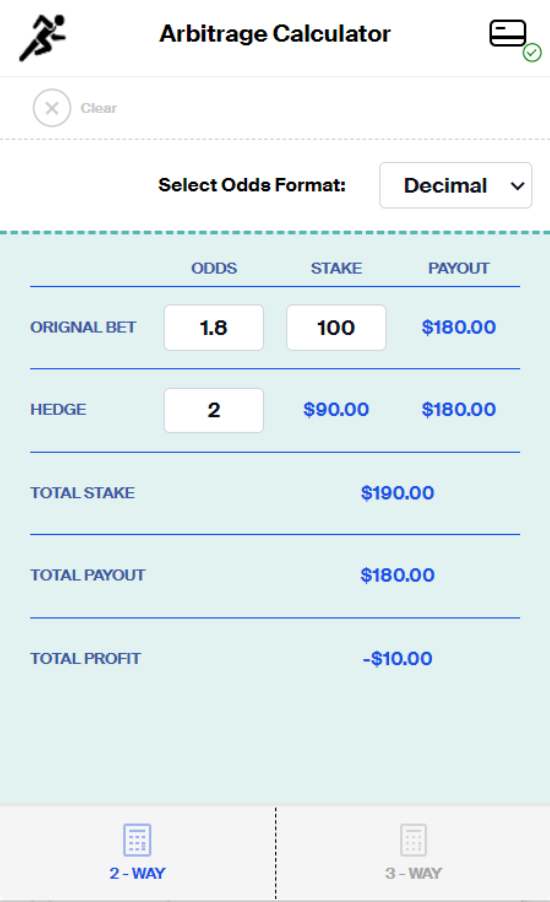550x902 pixels.
Task: Open the Select Odds Format dropdown
Action: tap(456, 185)
